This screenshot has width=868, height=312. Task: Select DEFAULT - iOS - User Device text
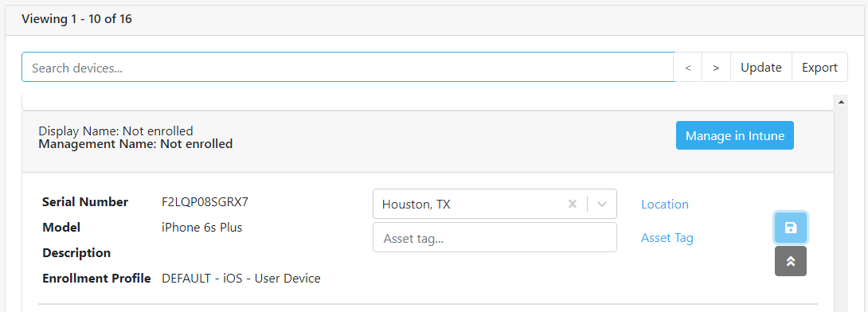pos(241,279)
